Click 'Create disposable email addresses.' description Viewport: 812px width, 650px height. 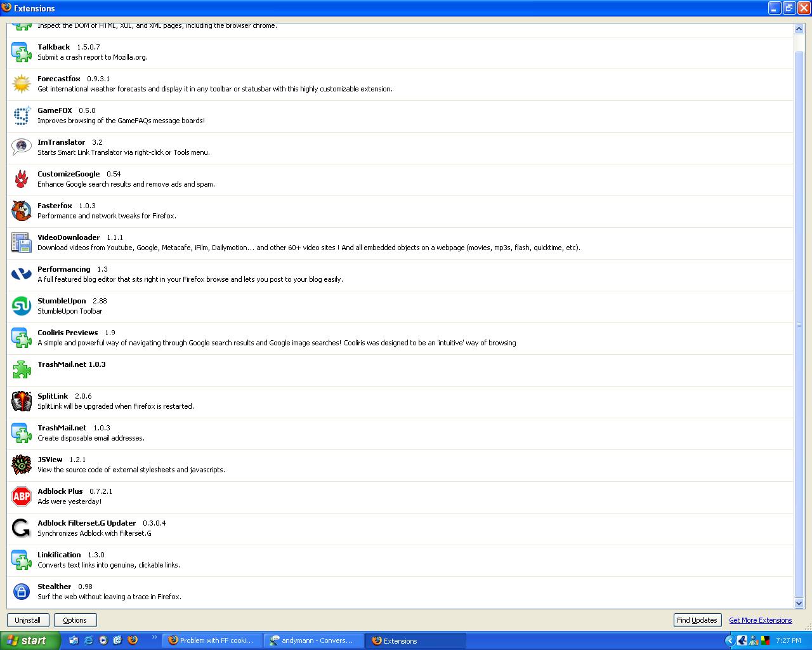click(91, 438)
